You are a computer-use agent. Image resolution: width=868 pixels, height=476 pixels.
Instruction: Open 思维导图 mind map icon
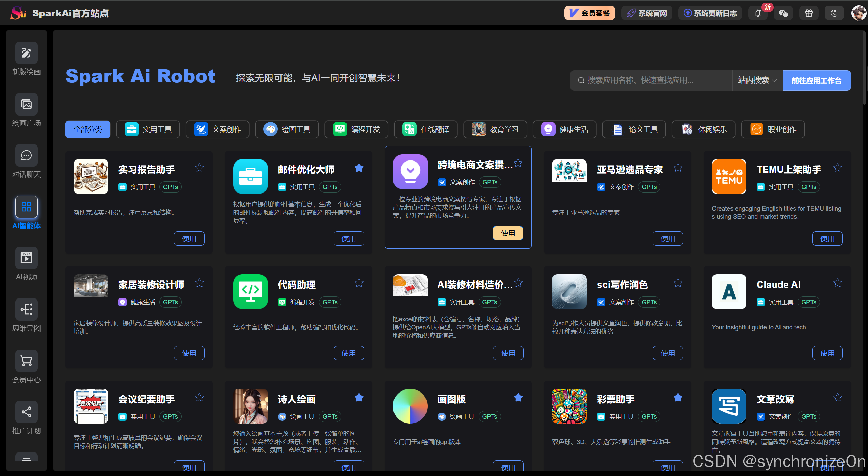[26, 309]
